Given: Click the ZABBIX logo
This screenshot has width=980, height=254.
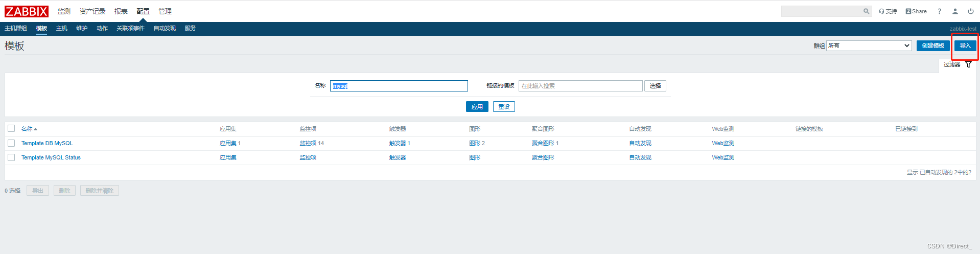Looking at the screenshot, I should coord(27,11).
